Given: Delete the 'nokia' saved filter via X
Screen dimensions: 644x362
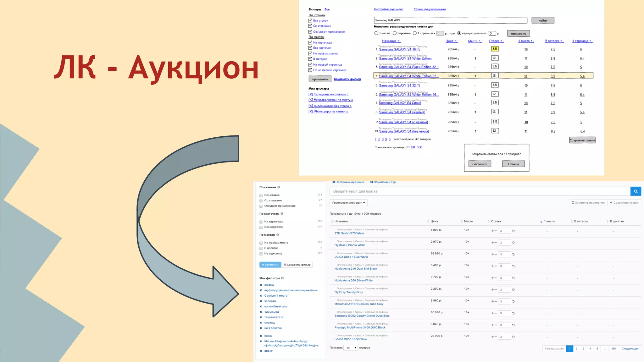Looking at the screenshot, I should coord(261,336).
